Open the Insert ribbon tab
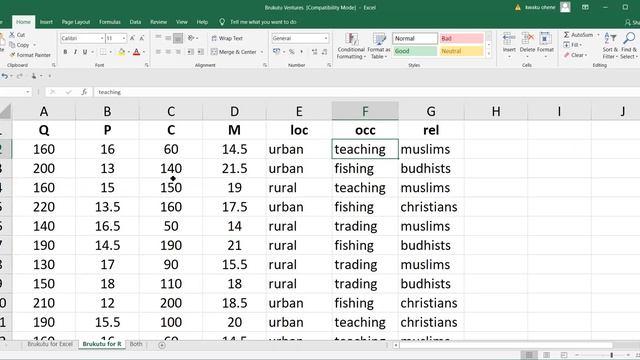This screenshot has height=360, width=640. point(46,22)
